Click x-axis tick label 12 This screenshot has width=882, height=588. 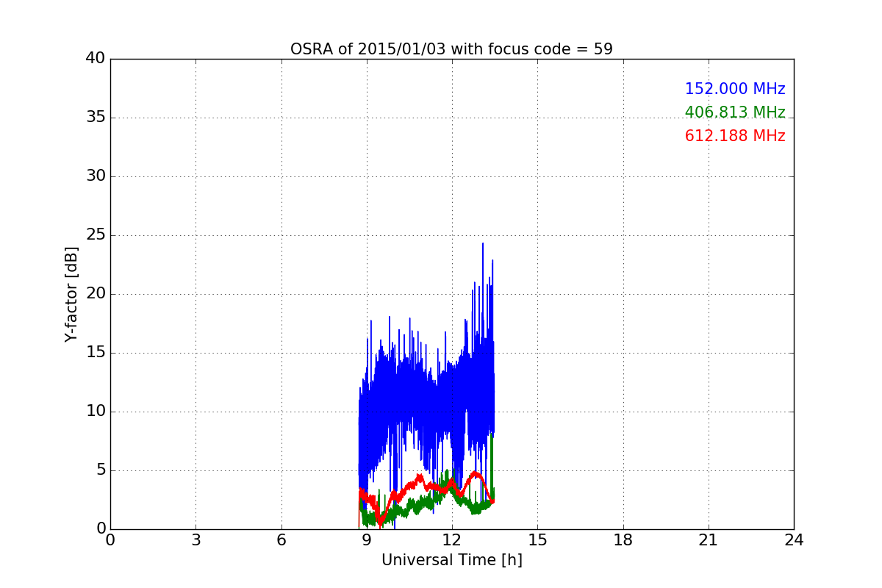point(452,540)
